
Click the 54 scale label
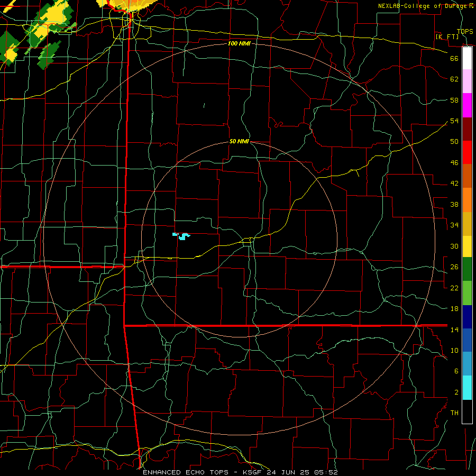pyautogui.click(x=454, y=121)
